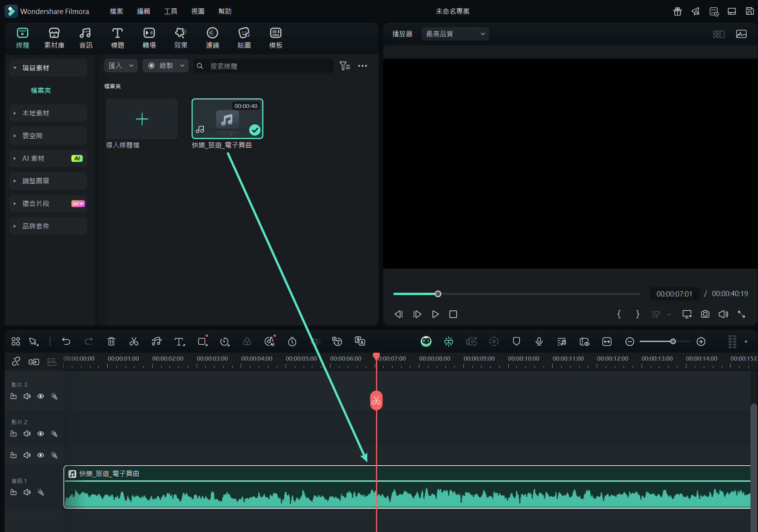Lock the 音訊 1 track
Screen dimensions: 758x532
(14, 492)
